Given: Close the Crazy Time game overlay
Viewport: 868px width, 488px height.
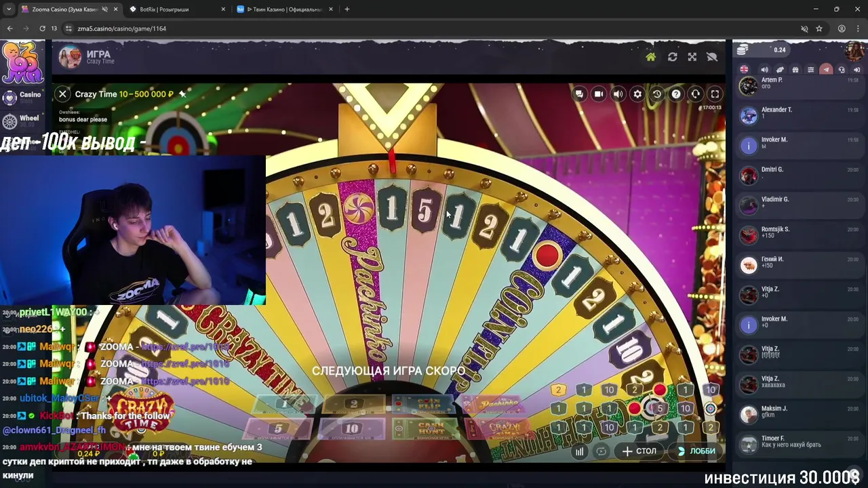Looking at the screenshot, I should (x=62, y=94).
